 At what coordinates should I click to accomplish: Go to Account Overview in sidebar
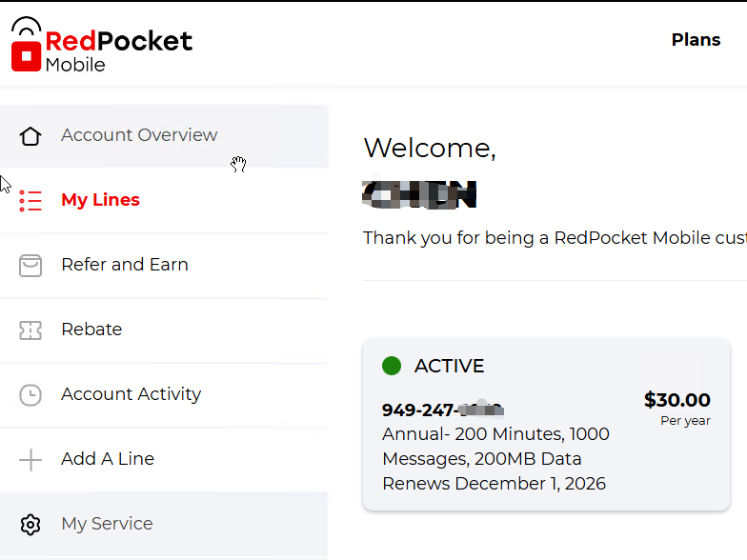(139, 135)
